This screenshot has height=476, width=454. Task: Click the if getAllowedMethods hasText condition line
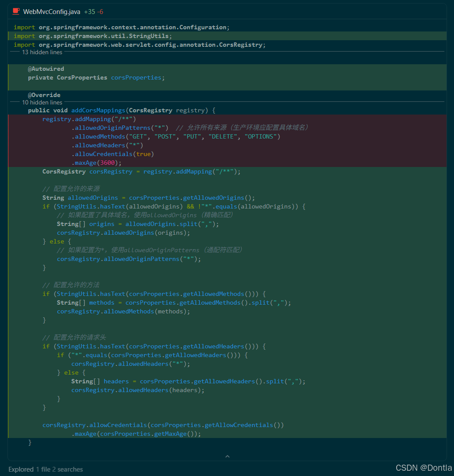click(154, 294)
